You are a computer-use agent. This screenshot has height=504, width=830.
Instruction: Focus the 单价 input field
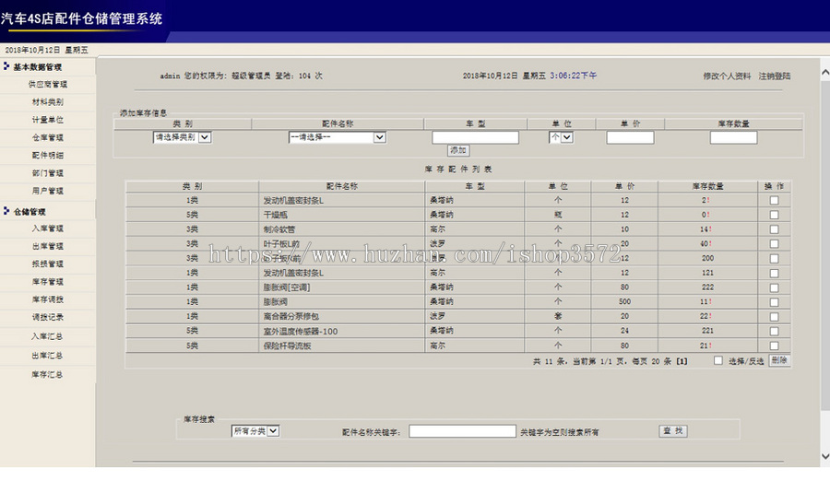(x=630, y=137)
